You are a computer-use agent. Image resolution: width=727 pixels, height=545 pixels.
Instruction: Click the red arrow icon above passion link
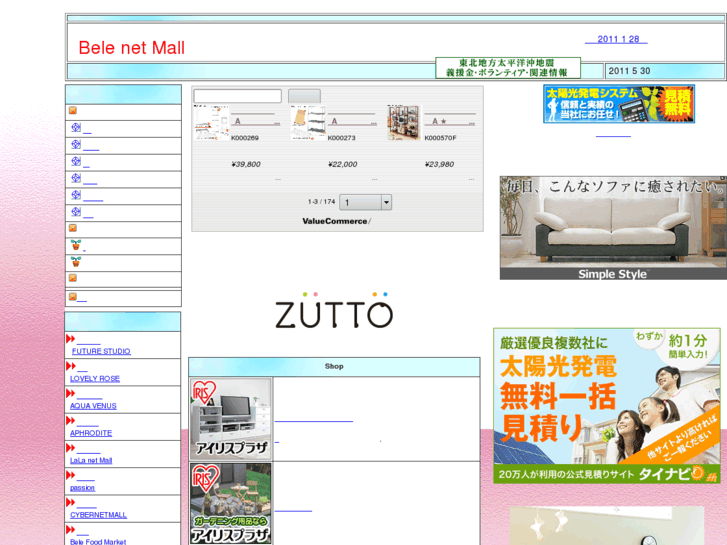[70, 475]
